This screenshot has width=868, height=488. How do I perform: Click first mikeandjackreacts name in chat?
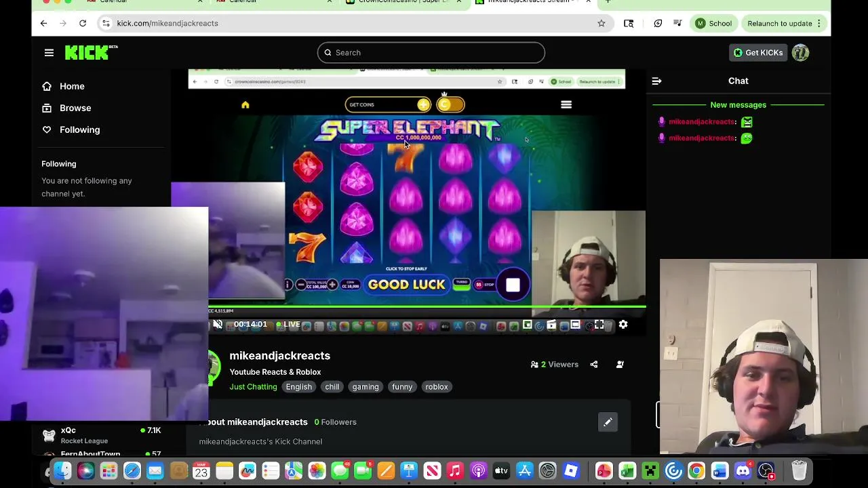(701, 121)
